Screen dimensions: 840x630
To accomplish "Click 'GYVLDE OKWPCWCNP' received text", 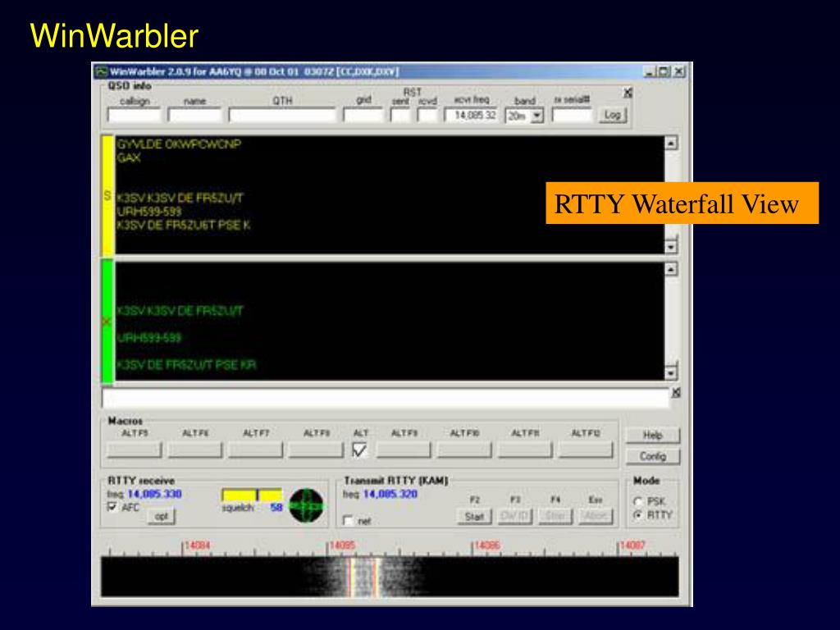I will [179, 144].
